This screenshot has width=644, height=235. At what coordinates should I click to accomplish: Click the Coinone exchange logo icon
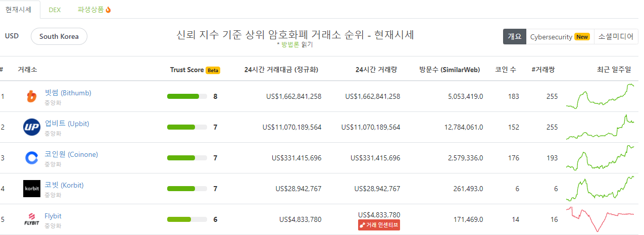click(x=31, y=158)
